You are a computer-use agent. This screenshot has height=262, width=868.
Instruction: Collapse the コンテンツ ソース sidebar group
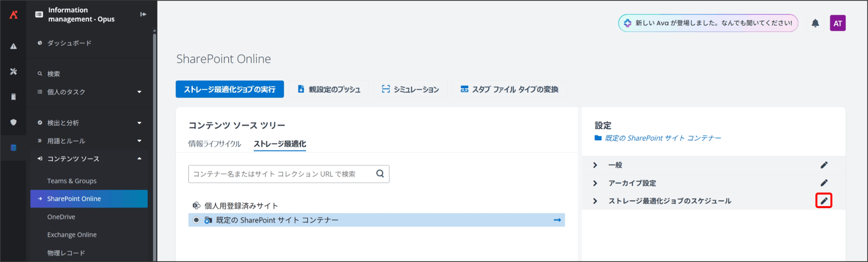139,159
